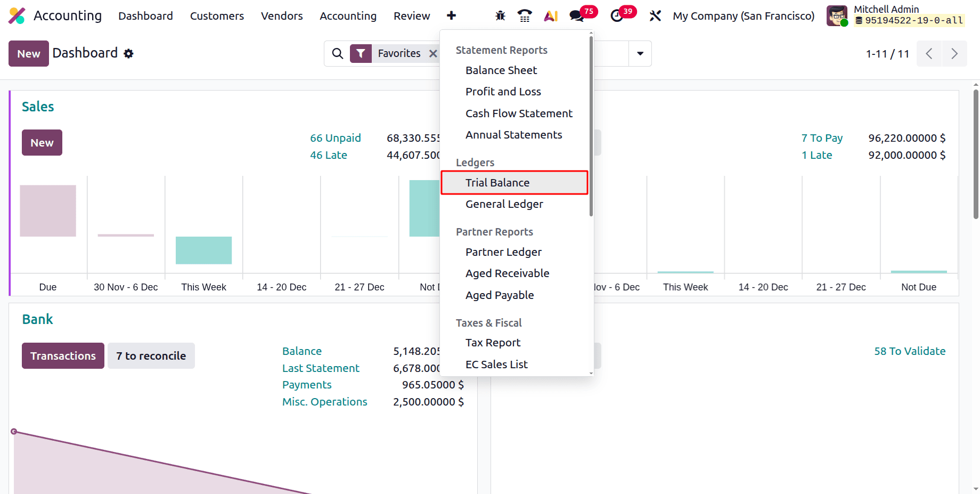
Task: Open the debug bug icon menu
Action: (x=500, y=16)
